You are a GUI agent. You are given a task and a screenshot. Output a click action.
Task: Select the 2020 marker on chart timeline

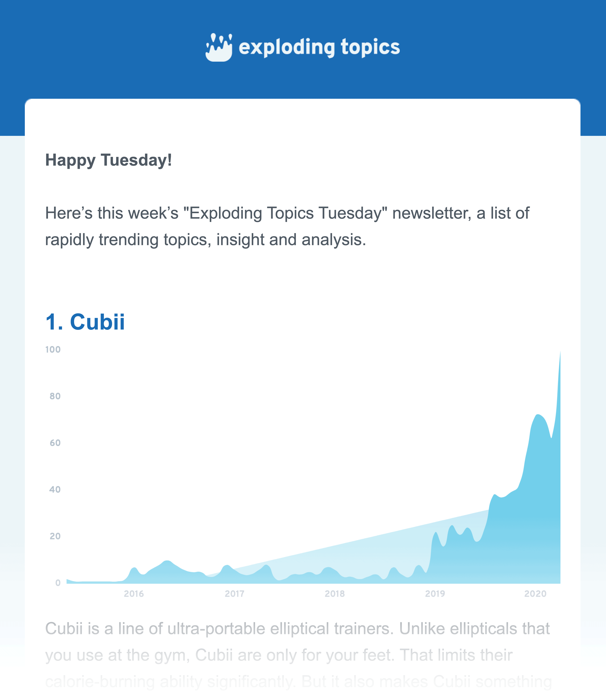pyautogui.click(x=535, y=594)
